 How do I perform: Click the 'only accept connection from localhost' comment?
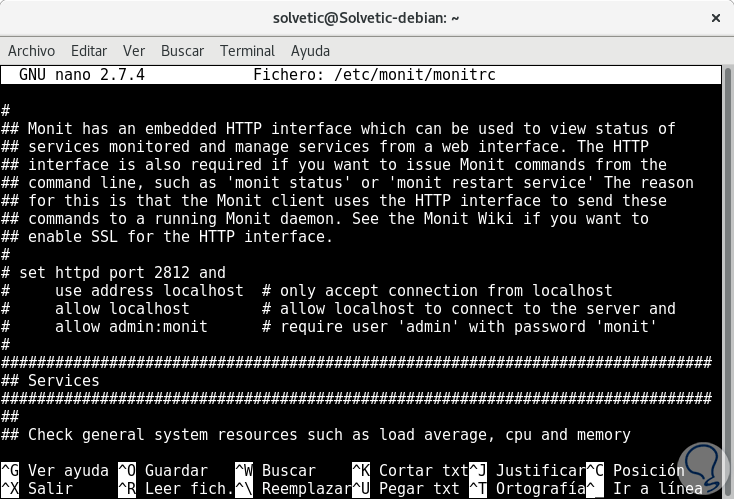tap(437, 291)
